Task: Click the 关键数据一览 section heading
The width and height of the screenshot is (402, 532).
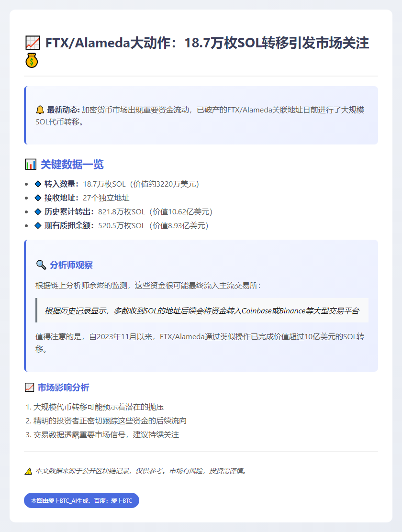Action: 72,165
